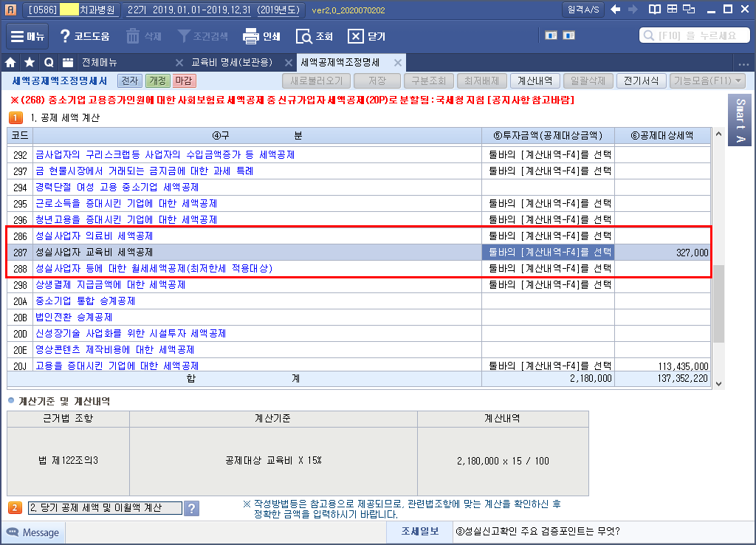Click the grid layout icon in title bar

[x=672, y=9]
